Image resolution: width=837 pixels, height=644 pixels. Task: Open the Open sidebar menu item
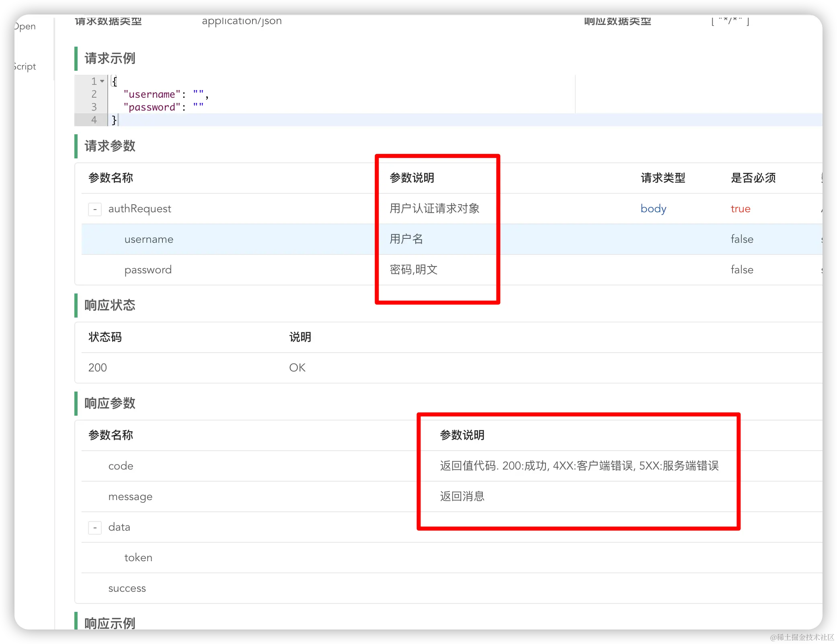25,27
